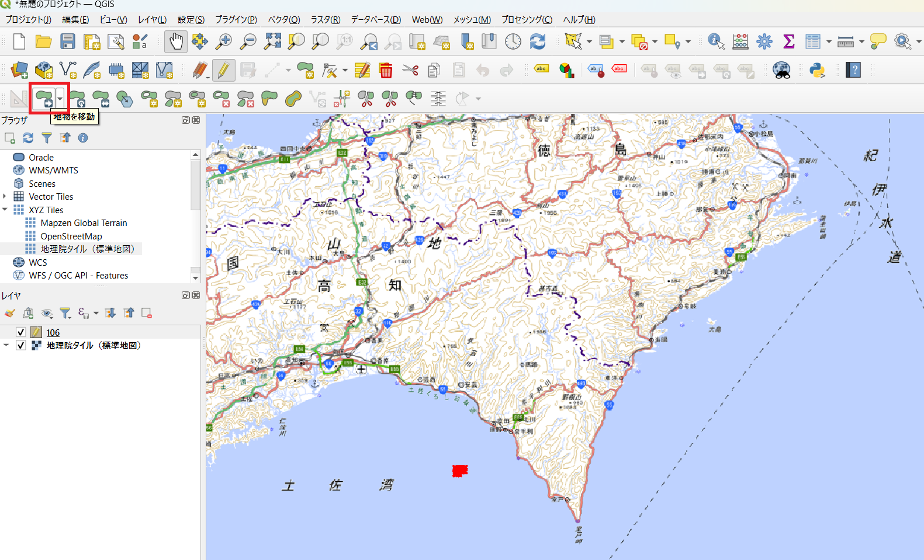Collapse 地理院タイル layer tree entry
Image resolution: width=924 pixels, height=560 pixels.
[x=6, y=345]
